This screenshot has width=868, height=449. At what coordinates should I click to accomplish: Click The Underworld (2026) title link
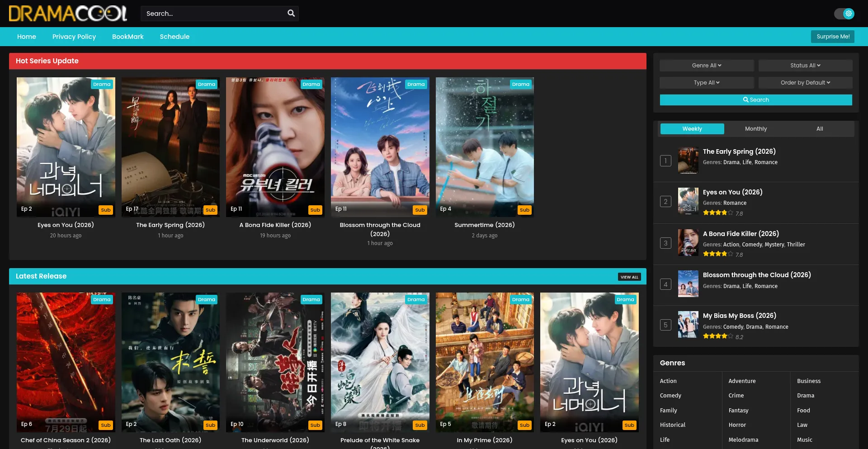275,440
